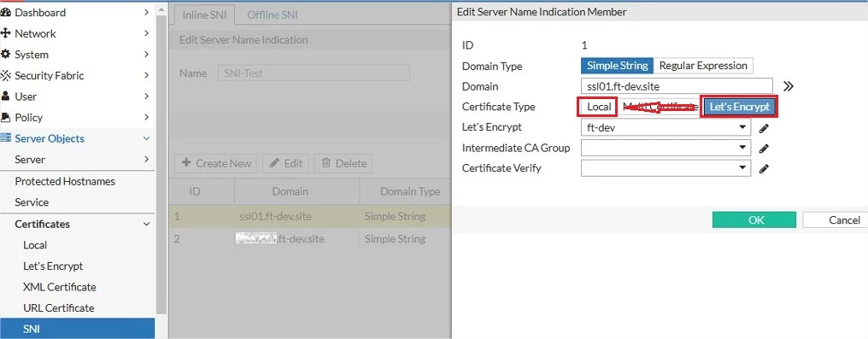This screenshot has width=868, height=339.
Task: Click the Delete button
Action: click(x=343, y=163)
